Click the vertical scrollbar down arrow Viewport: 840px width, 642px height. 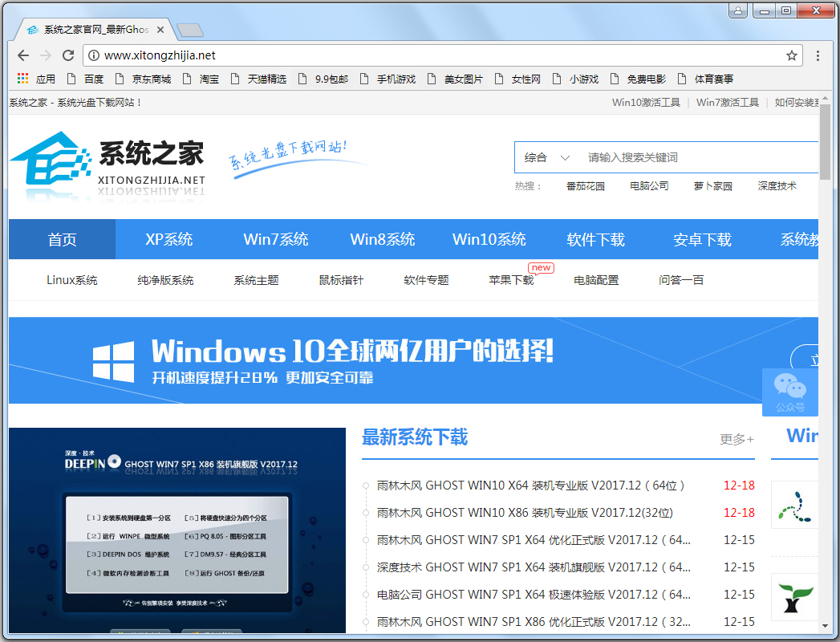click(825, 625)
